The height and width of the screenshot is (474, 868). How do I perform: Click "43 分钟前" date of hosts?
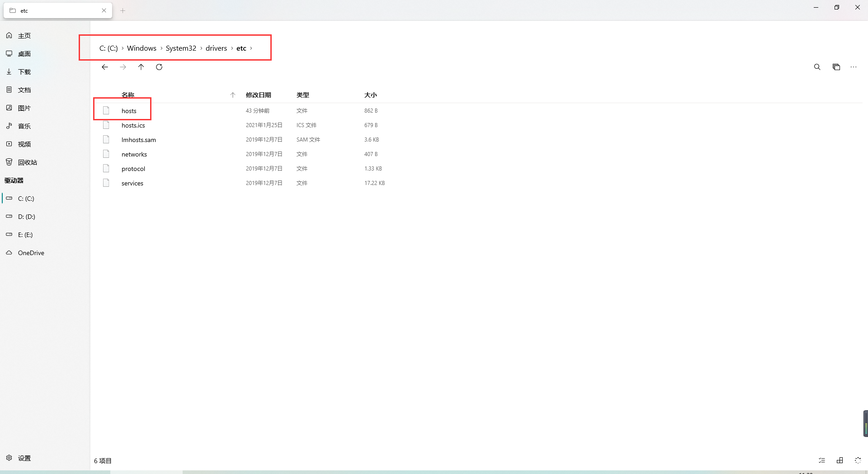click(x=257, y=111)
